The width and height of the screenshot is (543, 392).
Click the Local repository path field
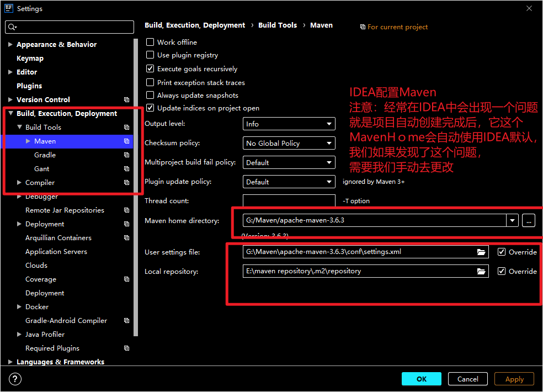pyautogui.click(x=366, y=271)
